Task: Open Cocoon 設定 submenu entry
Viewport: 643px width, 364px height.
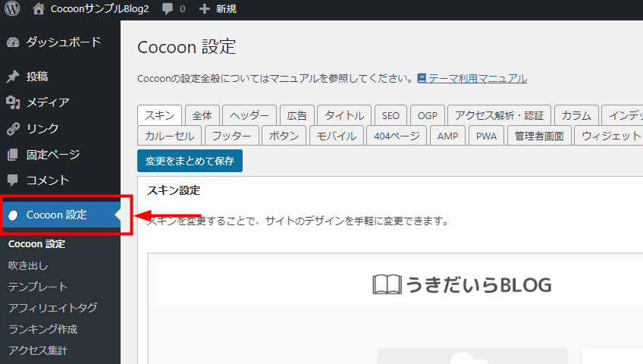Action: [x=37, y=244]
